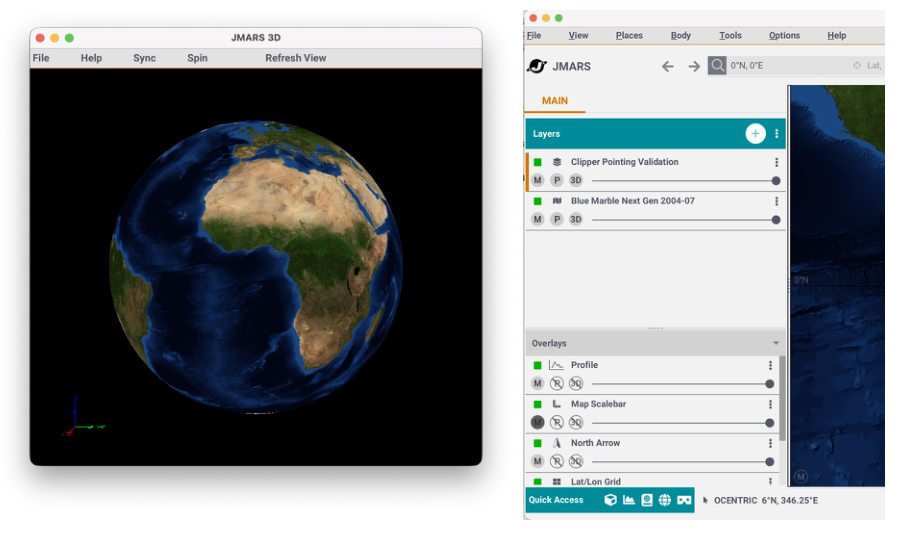Screen dimensions: 920x535
Task: Open the North Arrow overlay options menu
Action: click(x=770, y=443)
